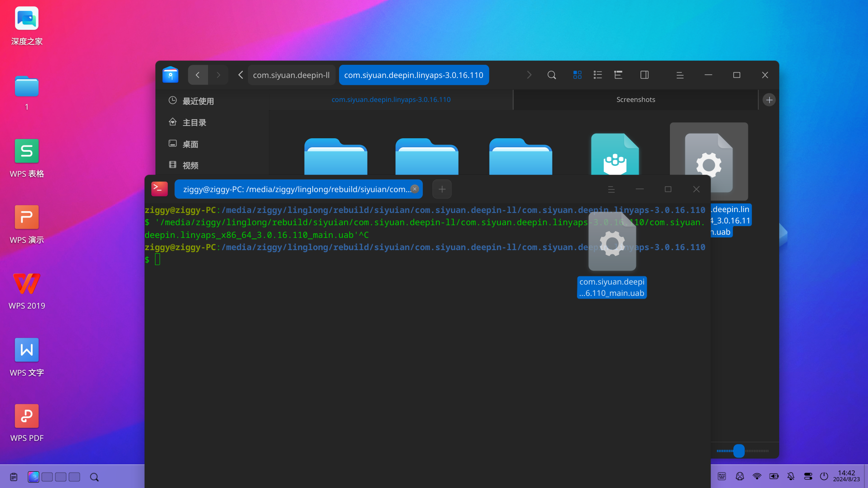Toggle the detail side panel

pos(645,75)
